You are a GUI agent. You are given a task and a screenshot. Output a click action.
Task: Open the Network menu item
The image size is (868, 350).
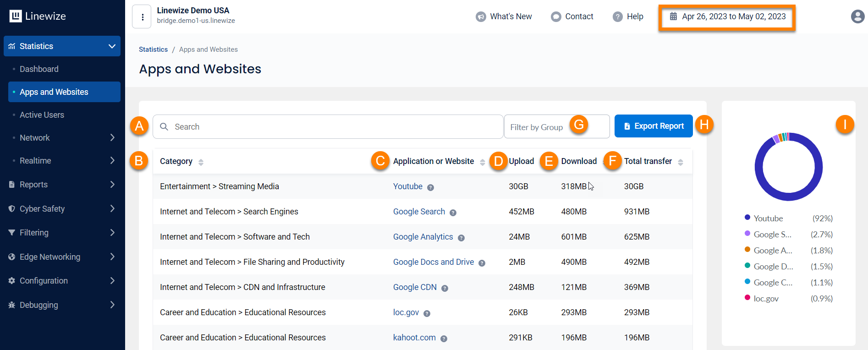(x=35, y=138)
